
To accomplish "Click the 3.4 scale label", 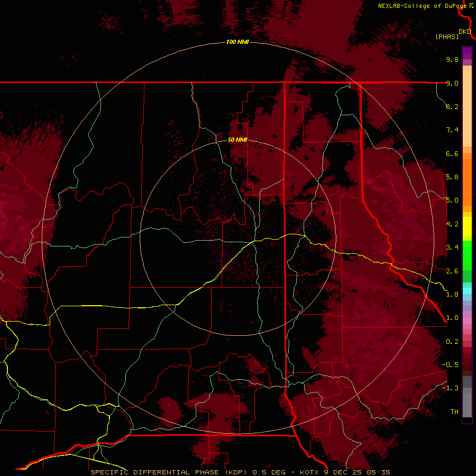I will [452, 248].
